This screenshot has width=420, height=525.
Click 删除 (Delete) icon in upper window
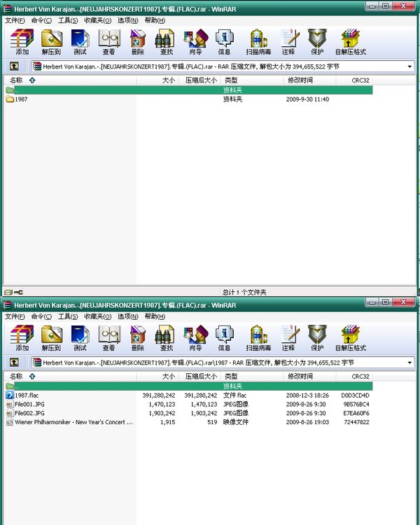tap(138, 42)
